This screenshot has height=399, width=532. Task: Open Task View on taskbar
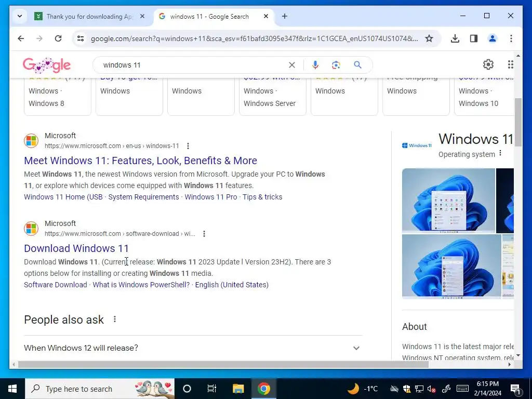point(212,389)
